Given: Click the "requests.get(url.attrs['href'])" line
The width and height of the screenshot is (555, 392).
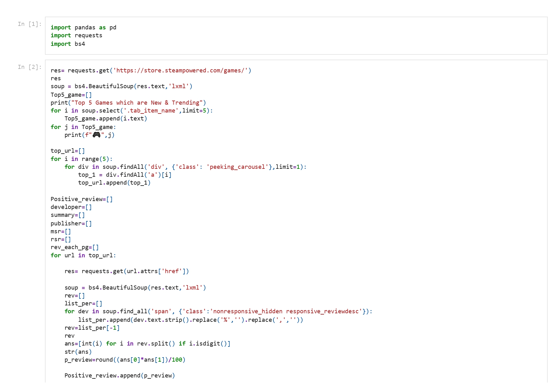Looking at the screenshot, I should [127, 271].
